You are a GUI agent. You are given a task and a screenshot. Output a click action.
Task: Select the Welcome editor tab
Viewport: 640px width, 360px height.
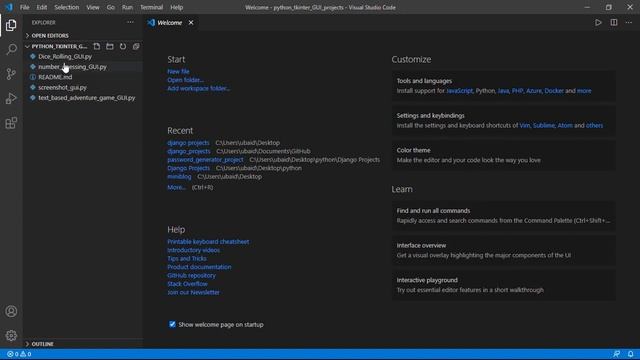[x=170, y=22]
